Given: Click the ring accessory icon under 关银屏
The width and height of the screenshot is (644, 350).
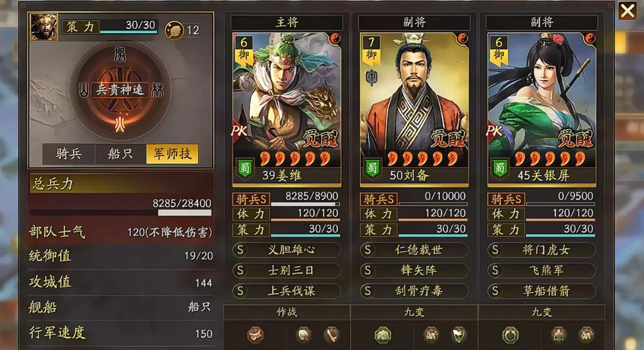Looking at the screenshot, I should pos(510,335).
